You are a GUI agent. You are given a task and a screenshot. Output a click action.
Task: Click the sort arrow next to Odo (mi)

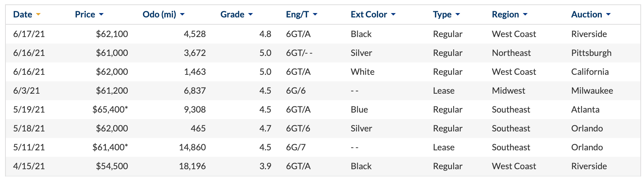182,15
